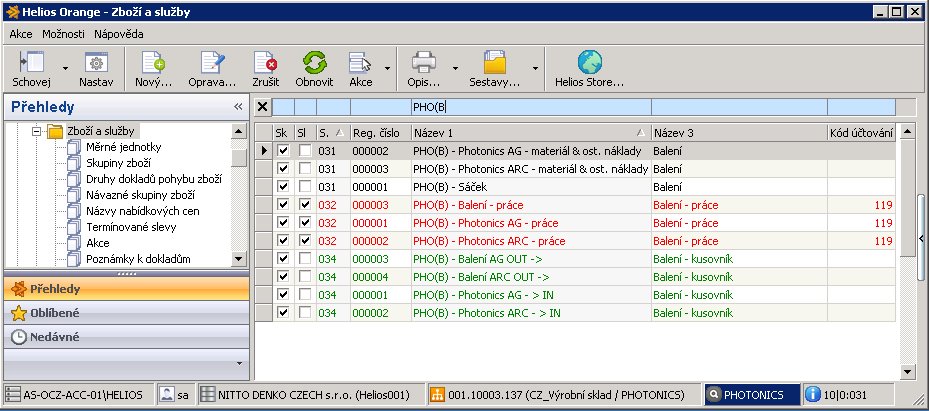The image size is (929, 411).
Task: Switch to the Nedávné pane
Action: pos(127,337)
